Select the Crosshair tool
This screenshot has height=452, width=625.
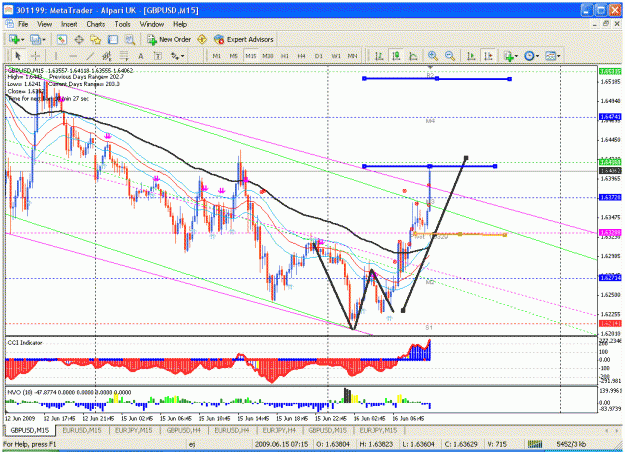35,56
